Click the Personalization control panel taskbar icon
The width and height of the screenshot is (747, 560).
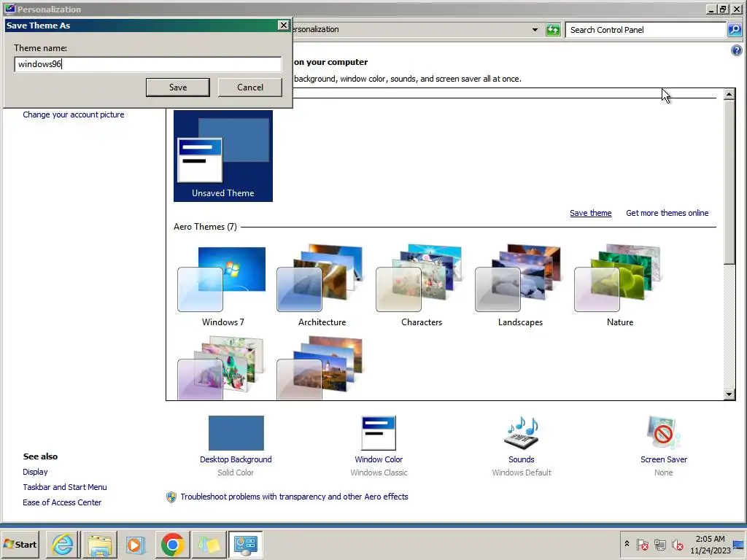(245, 544)
